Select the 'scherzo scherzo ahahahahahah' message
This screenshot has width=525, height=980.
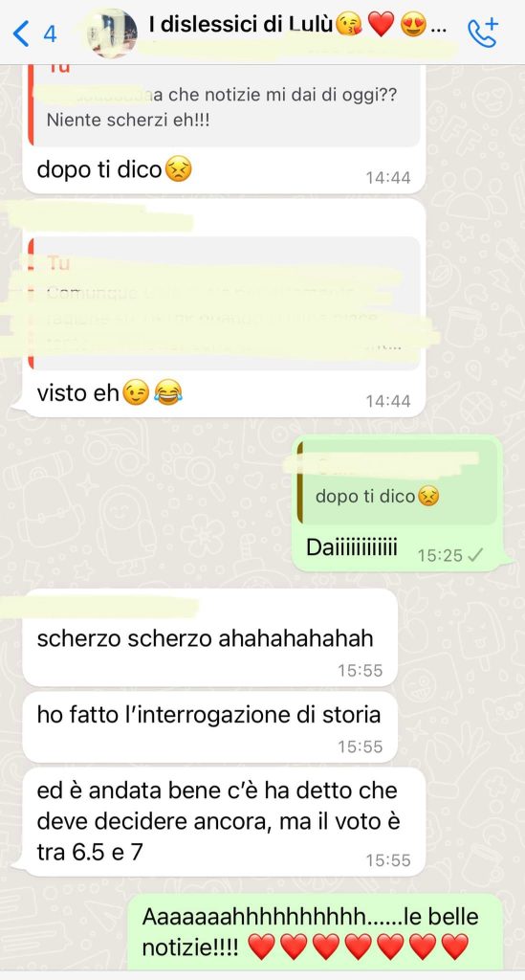209,637
